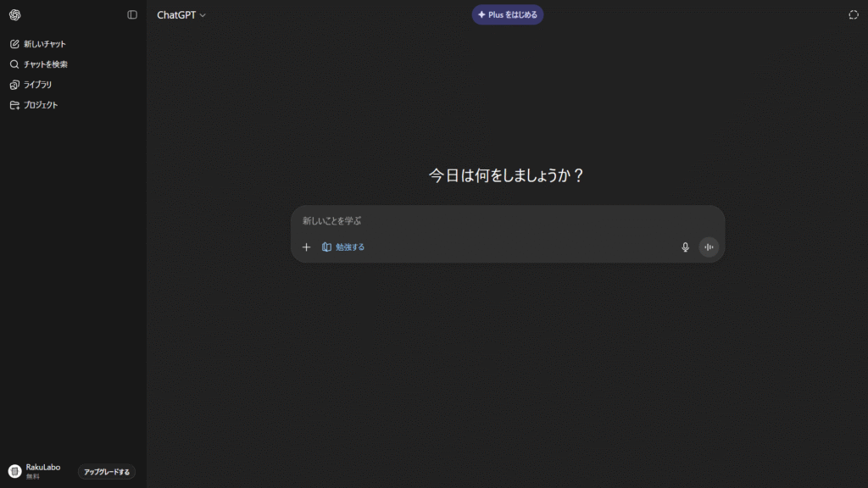Screen dimensions: 868x488
Task: Click the OpenAI logo in the sidebar
Action: (x=14, y=15)
